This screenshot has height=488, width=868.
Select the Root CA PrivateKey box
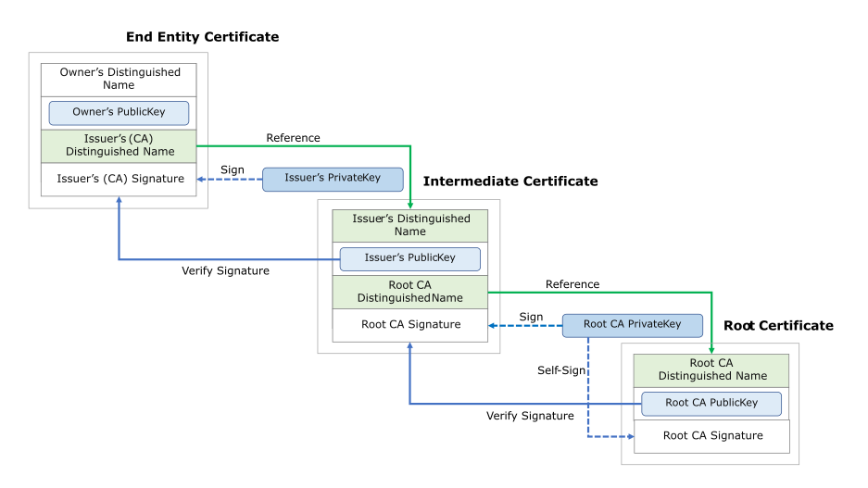tap(632, 325)
